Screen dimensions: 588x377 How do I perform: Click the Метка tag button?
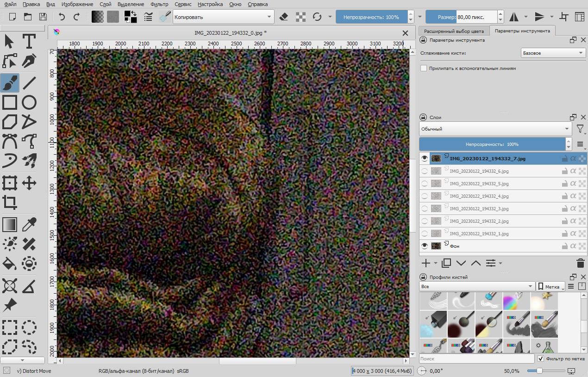(550, 286)
